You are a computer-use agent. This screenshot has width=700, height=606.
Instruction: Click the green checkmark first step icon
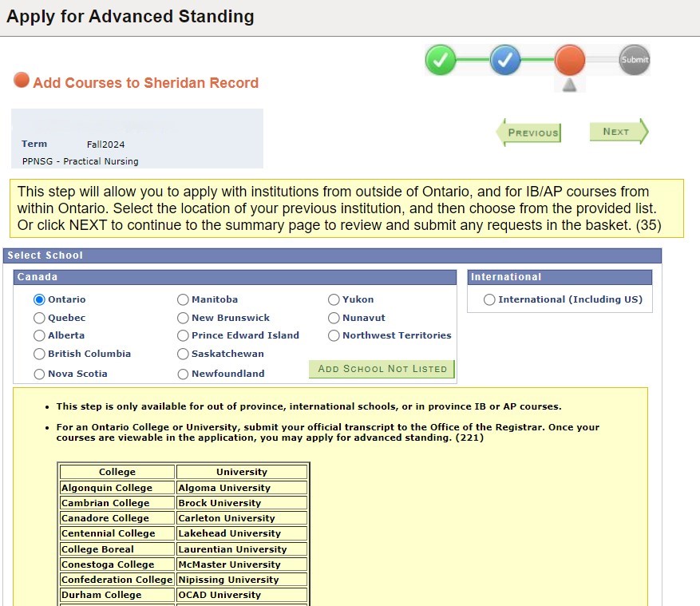coord(441,60)
